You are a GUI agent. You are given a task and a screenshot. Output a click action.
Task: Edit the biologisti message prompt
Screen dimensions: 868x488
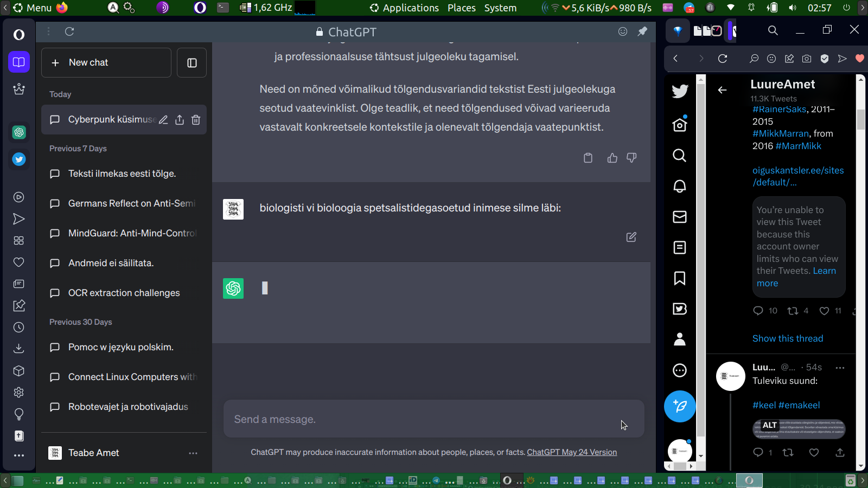click(631, 237)
